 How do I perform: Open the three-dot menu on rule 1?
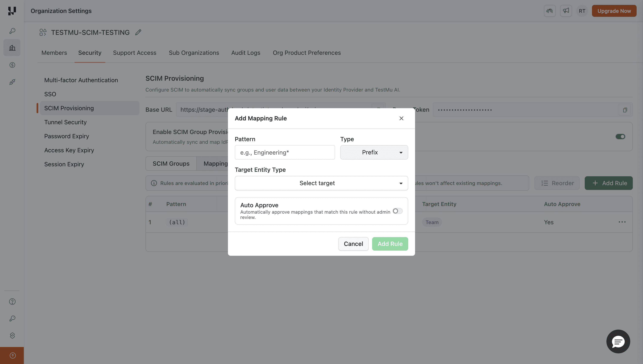click(622, 222)
